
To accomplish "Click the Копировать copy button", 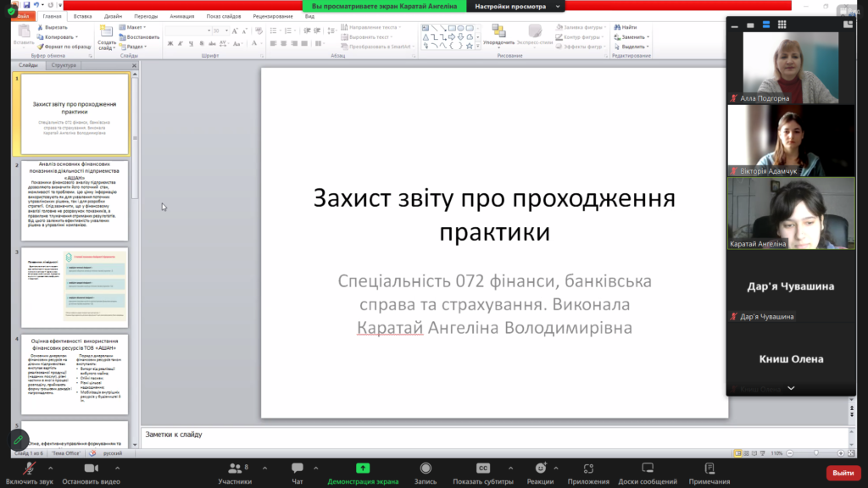I will point(57,37).
